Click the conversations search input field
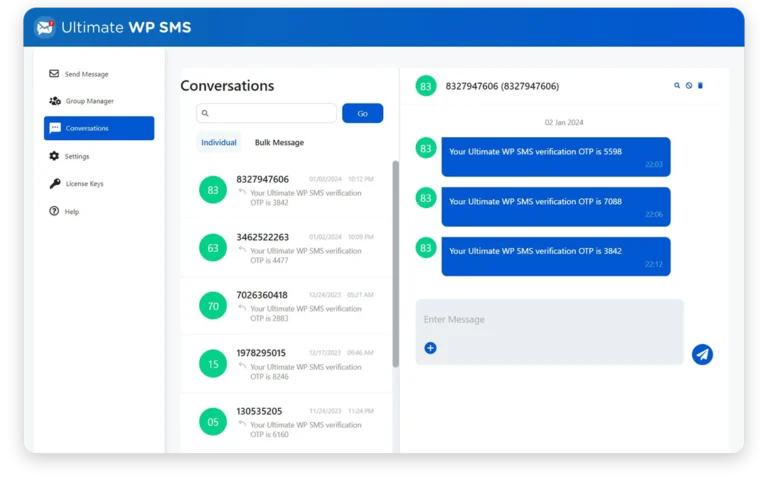This screenshot has height=494, width=768. [266, 113]
